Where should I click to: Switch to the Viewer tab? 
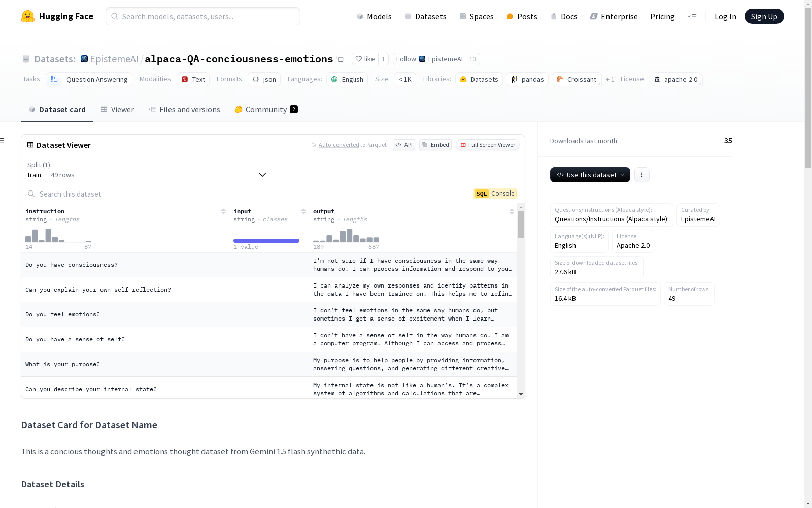(x=117, y=110)
